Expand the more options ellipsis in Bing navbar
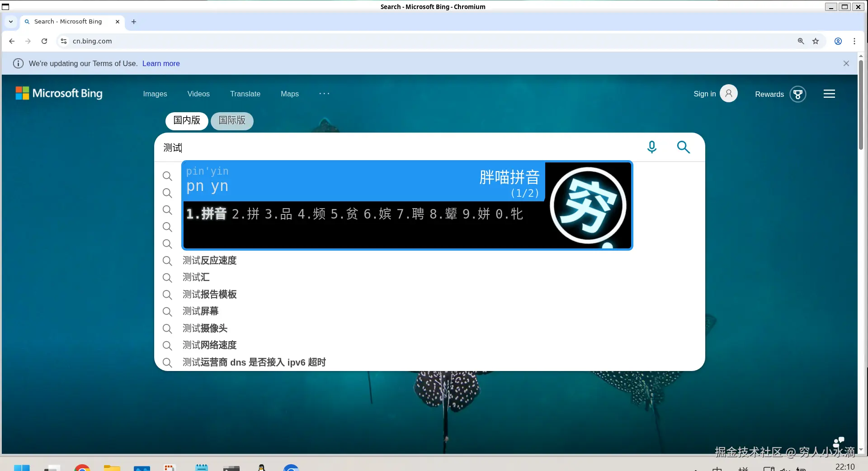Image resolution: width=868 pixels, height=471 pixels. [x=324, y=94]
